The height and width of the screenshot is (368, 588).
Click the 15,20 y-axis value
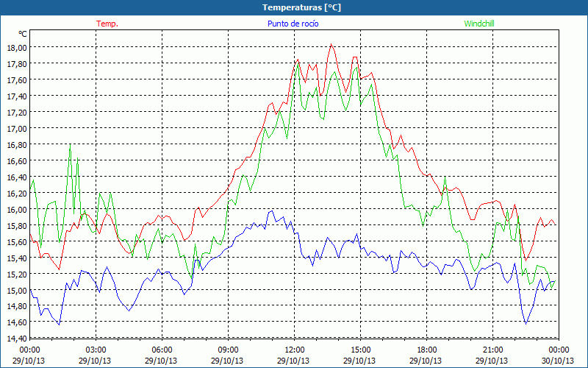pos(17,274)
